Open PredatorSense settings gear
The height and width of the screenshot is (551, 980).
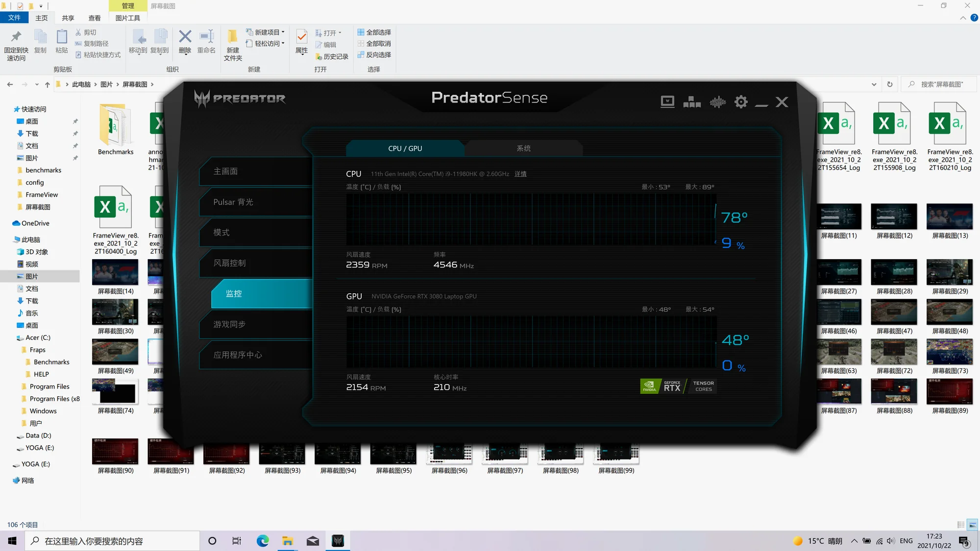coord(741,102)
